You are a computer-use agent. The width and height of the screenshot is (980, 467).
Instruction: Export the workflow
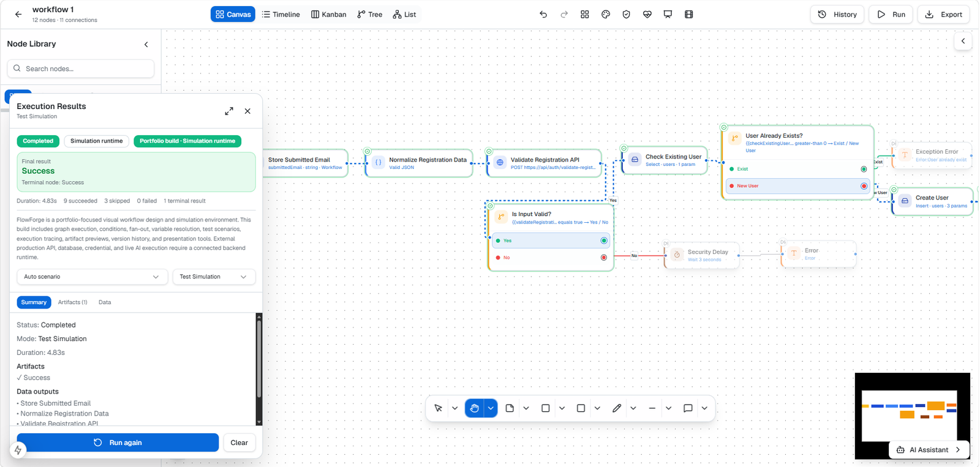tap(943, 14)
